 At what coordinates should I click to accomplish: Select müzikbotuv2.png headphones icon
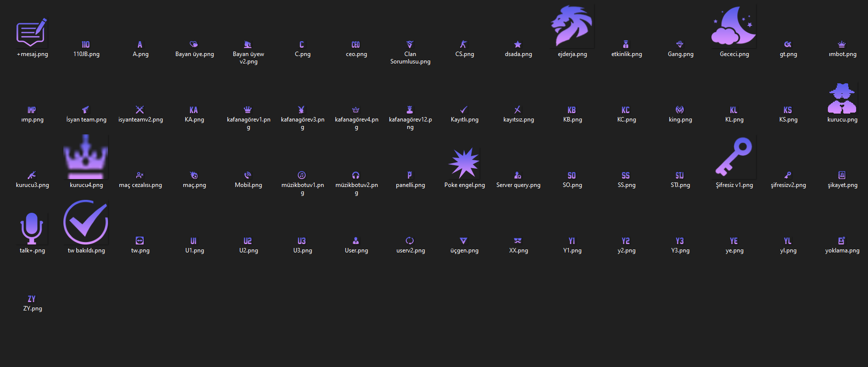(x=356, y=176)
